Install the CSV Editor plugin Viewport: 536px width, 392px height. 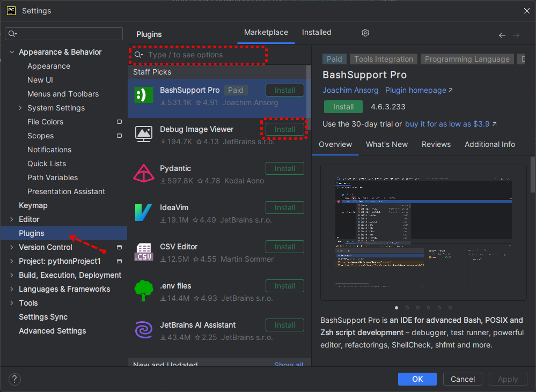(285, 247)
